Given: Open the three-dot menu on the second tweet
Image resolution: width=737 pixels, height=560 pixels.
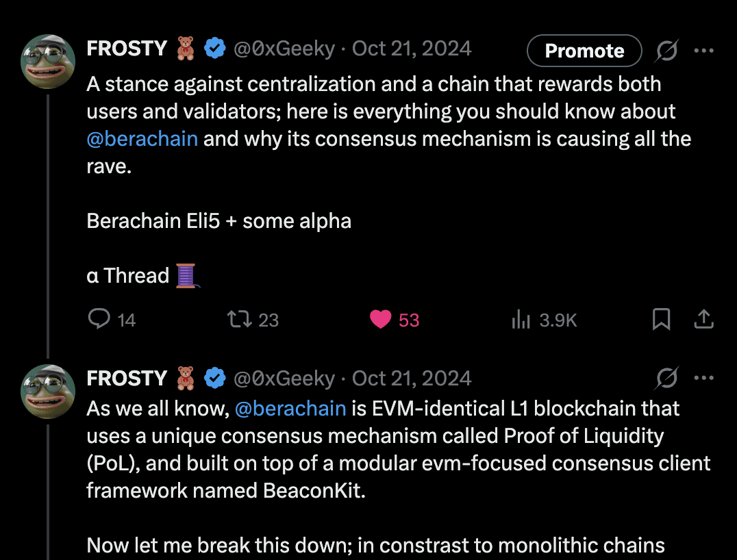Looking at the screenshot, I should [x=704, y=378].
